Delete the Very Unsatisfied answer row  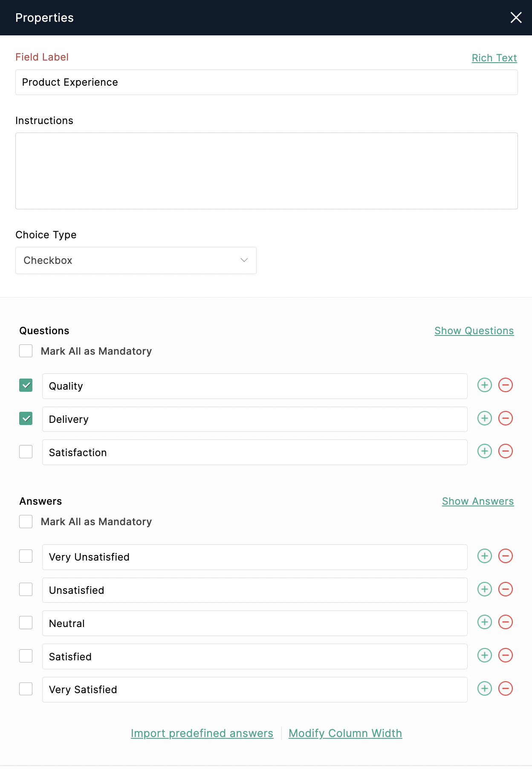506,556
